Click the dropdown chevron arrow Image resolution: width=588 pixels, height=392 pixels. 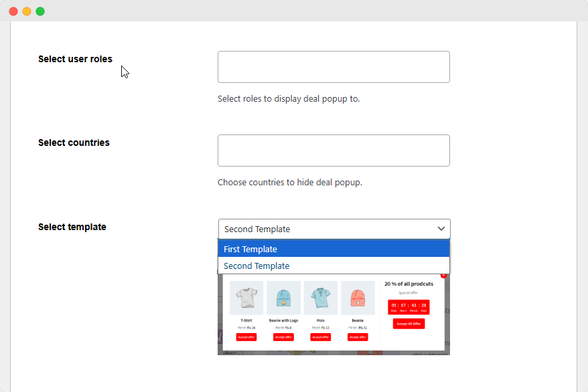(441, 229)
